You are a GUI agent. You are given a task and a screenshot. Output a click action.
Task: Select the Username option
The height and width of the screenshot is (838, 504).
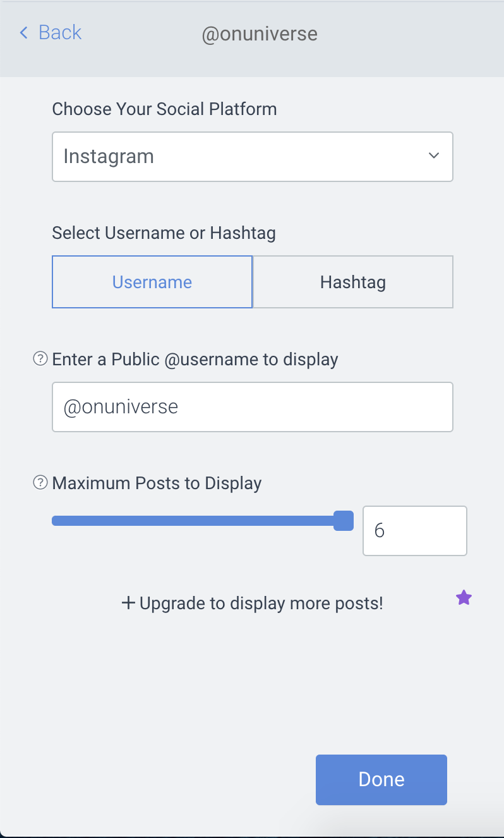[x=152, y=282]
